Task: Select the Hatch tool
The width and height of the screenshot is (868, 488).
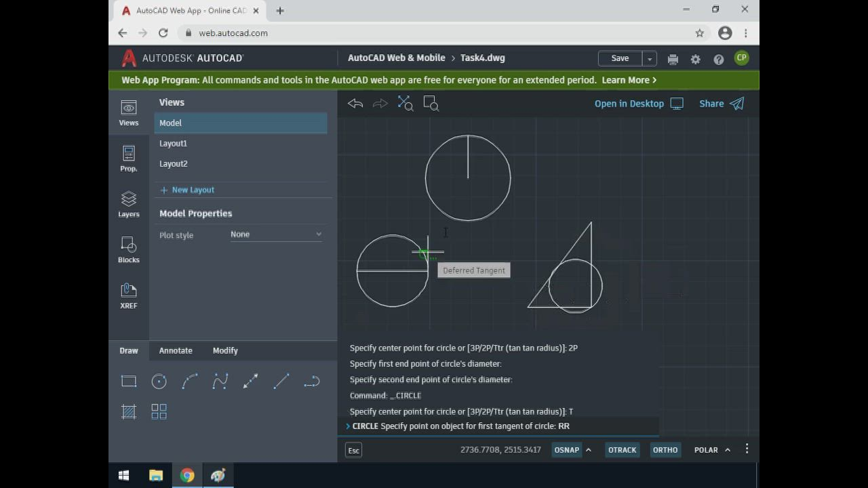Action: 129,411
